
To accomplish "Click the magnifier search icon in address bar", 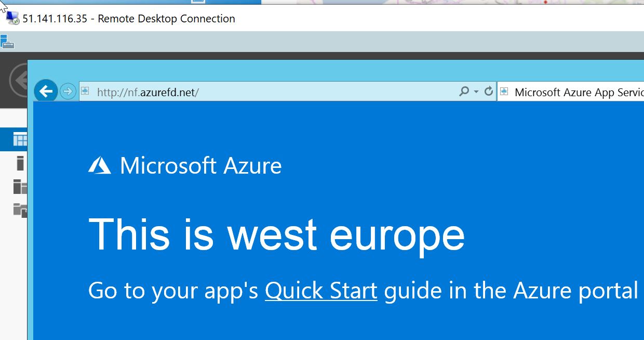I will pyautogui.click(x=464, y=91).
